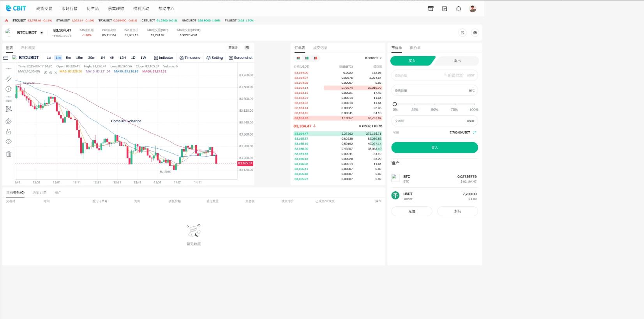Click the swap icon beside 7,700.00 USDT
The image size is (644, 319).
click(x=475, y=132)
